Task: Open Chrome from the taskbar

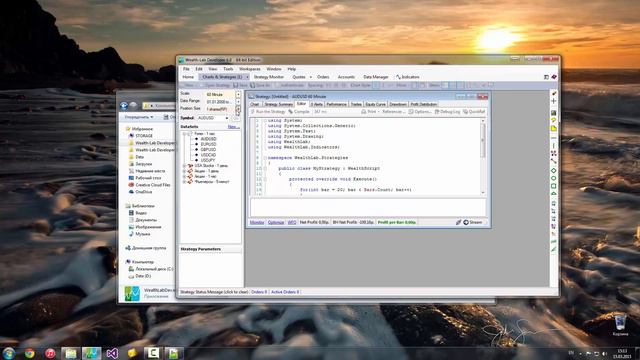Action: pos(29,353)
